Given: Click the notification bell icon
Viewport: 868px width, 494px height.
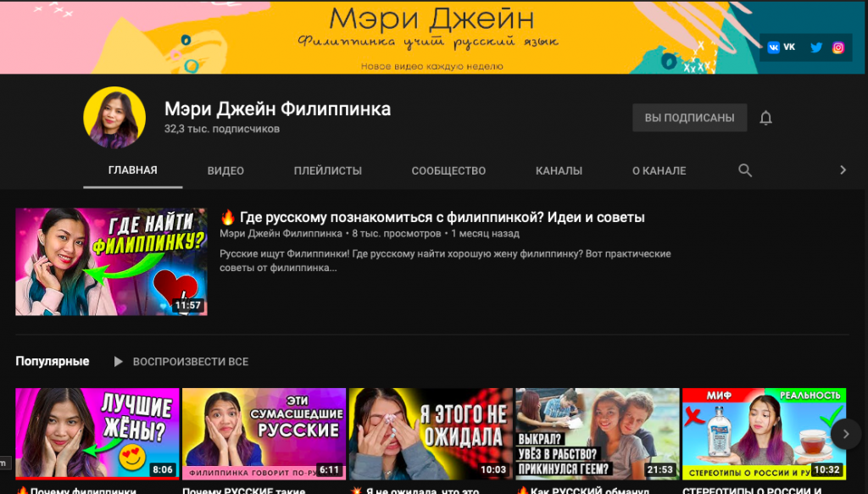Looking at the screenshot, I should click(x=765, y=118).
